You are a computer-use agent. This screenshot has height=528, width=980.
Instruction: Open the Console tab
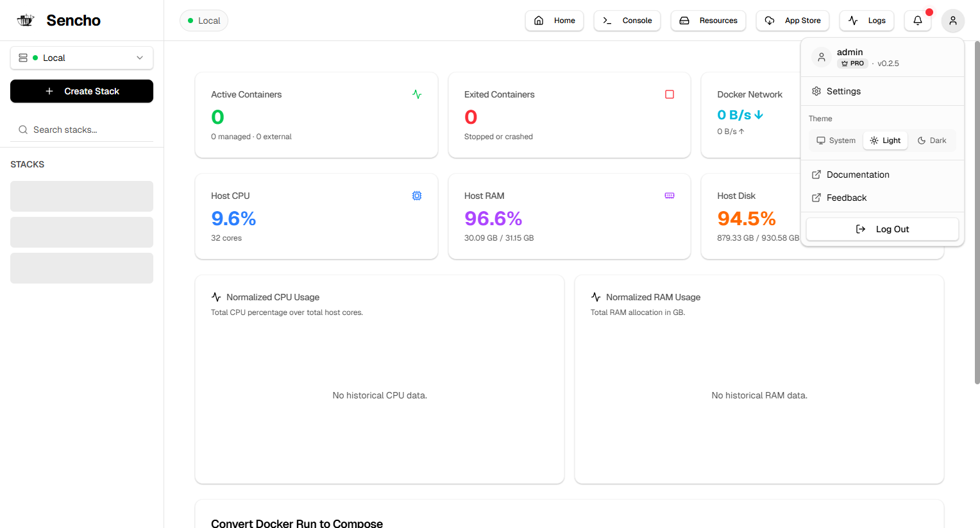tap(627, 21)
